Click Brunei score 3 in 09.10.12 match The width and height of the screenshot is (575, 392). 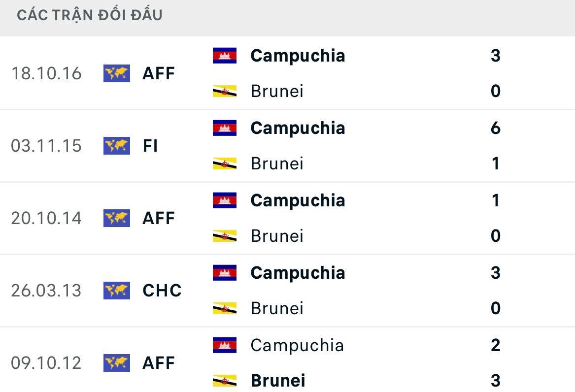[495, 381]
